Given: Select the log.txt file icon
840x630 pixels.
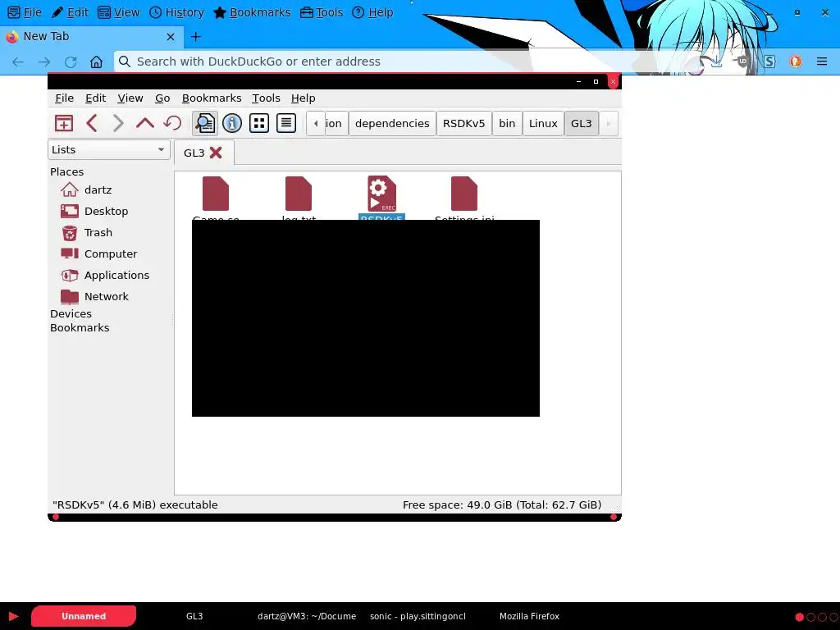Looking at the screenshot, I should tap(299, 194).
